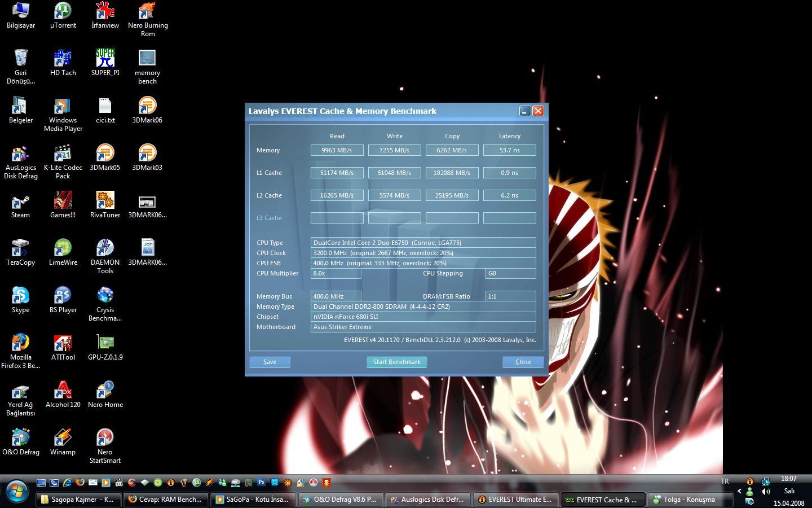Launch LimeWire from the desktop
Screen dimensions: 812x508
pyautogui.click(x=63, y=252)
